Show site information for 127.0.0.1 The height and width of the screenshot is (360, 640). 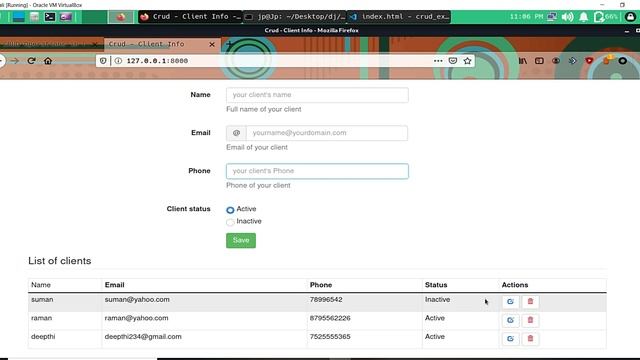[118, 61]
